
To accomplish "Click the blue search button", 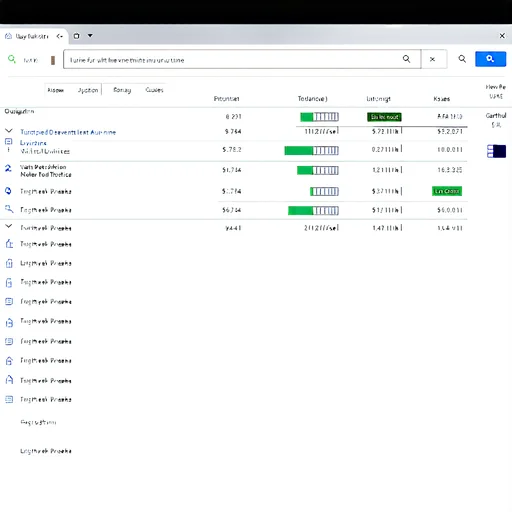I will pyautogui.click(x=490, y=59).
